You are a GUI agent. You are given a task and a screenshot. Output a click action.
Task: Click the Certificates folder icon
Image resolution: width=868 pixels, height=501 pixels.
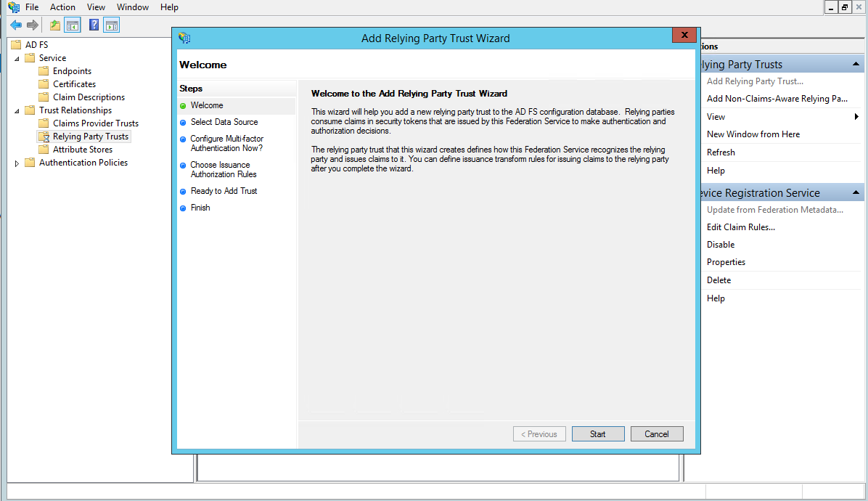tap(44, 84)
